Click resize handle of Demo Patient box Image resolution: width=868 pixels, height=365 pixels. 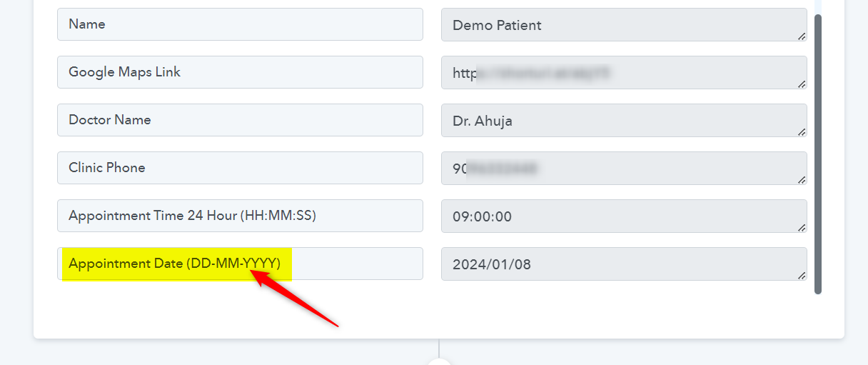pos(802,36)
